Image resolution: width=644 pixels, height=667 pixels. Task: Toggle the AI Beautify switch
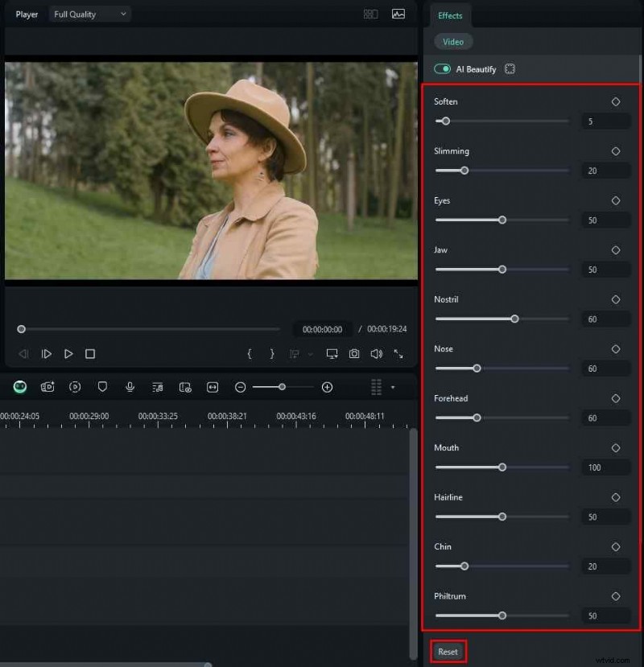click(x=442, y=69)
